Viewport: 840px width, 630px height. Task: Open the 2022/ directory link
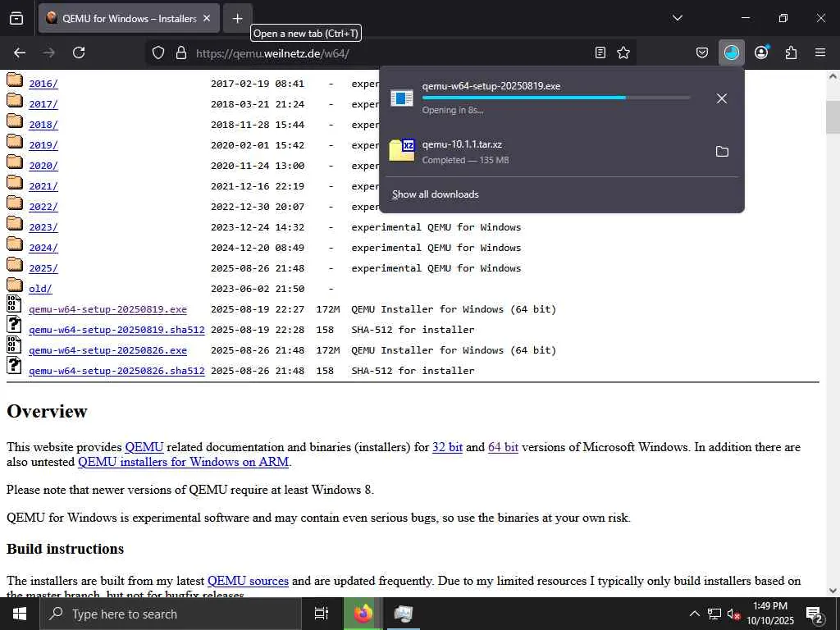[x=43, y=207]
